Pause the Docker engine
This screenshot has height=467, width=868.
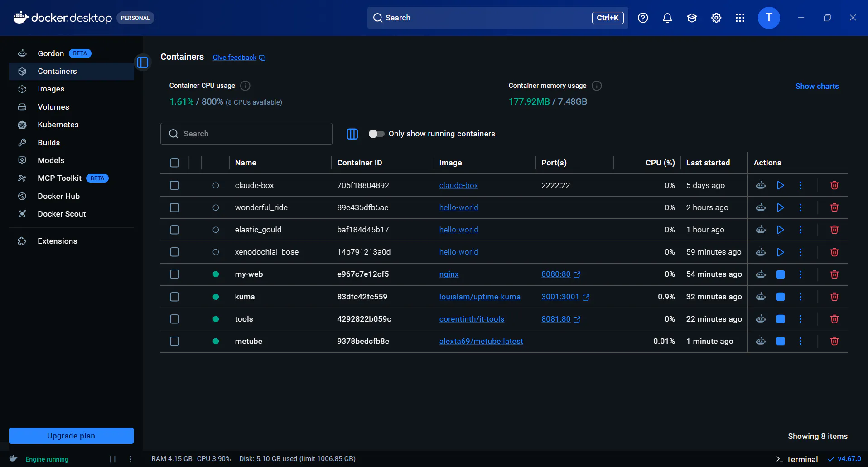coord(113,459)
